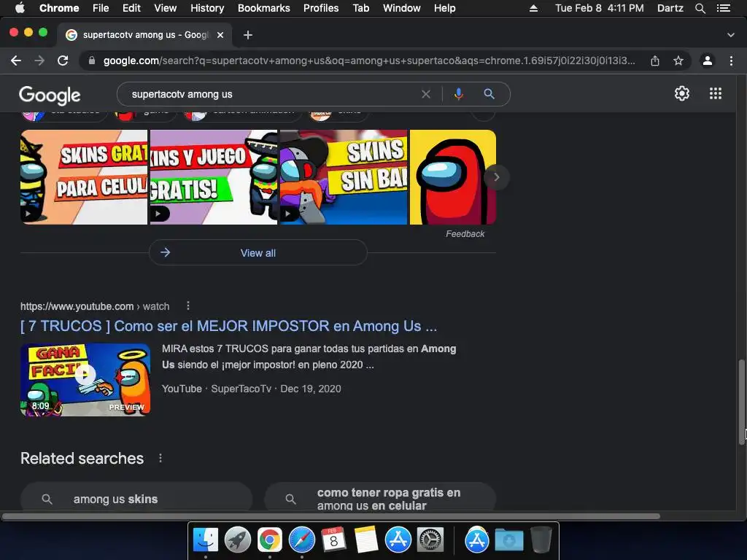Submit the search with magnifier icon
The image size is (747, 560).
489,94
